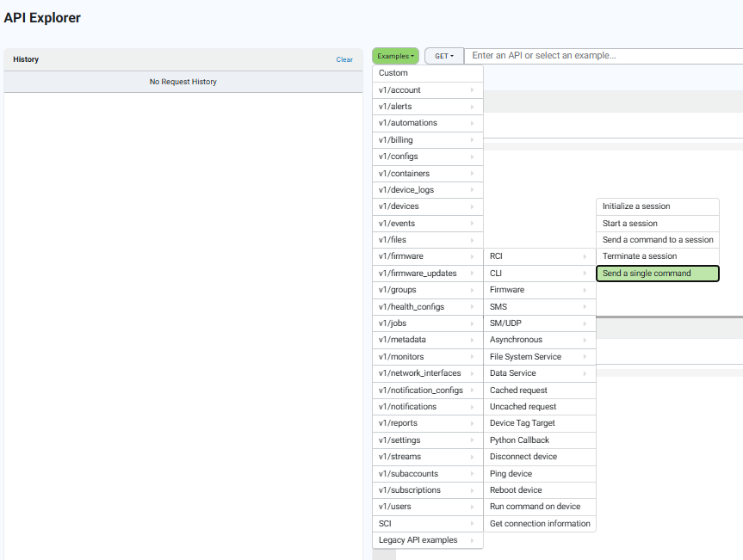The image size is (743, 560).
Task: Select Send a command to a session
Action: click(x=658, y=239)
